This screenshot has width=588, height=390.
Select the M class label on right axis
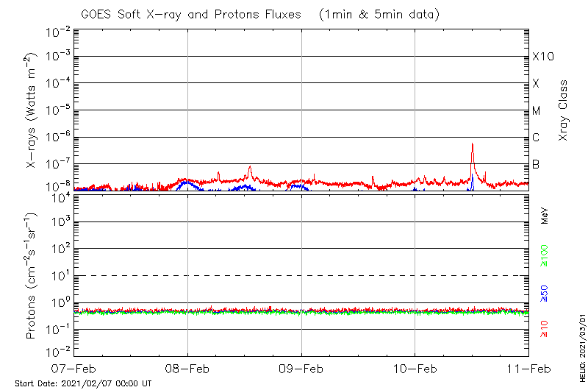[x=537, y=111]
